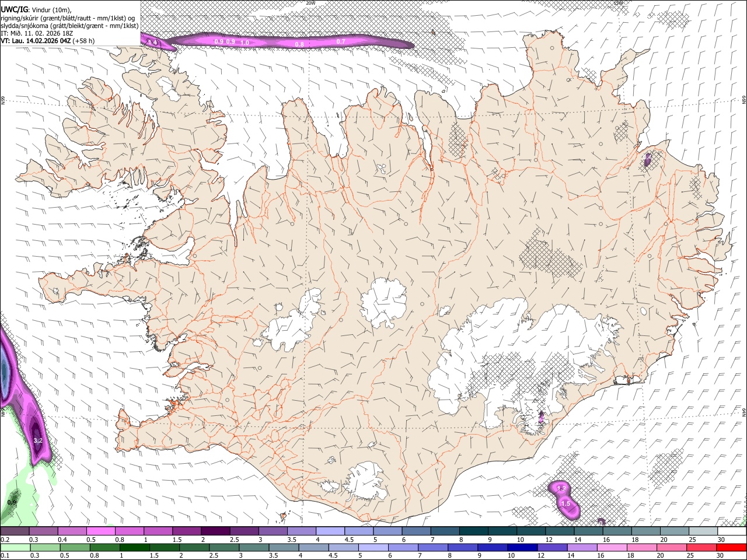Click the "15W" longitude label
This screenshot has width=747, height=560.
click(619, 2)
